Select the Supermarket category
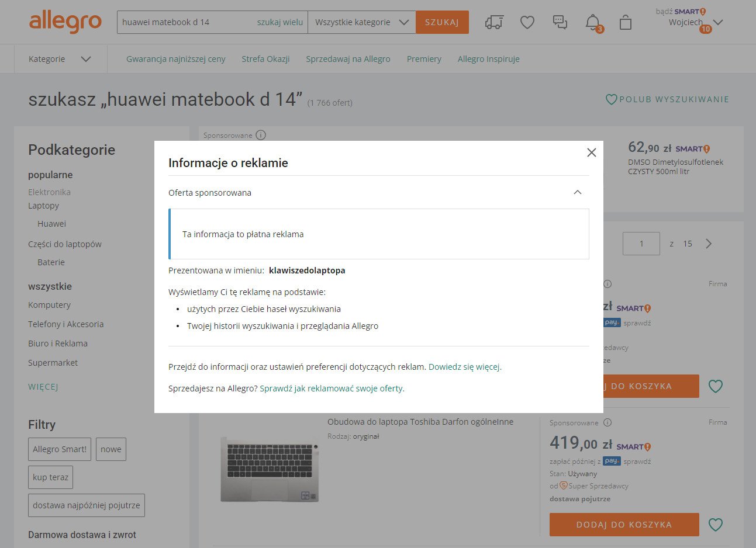Screen dimensions: 756x548 pyautogui.click(x=53, y=363)
